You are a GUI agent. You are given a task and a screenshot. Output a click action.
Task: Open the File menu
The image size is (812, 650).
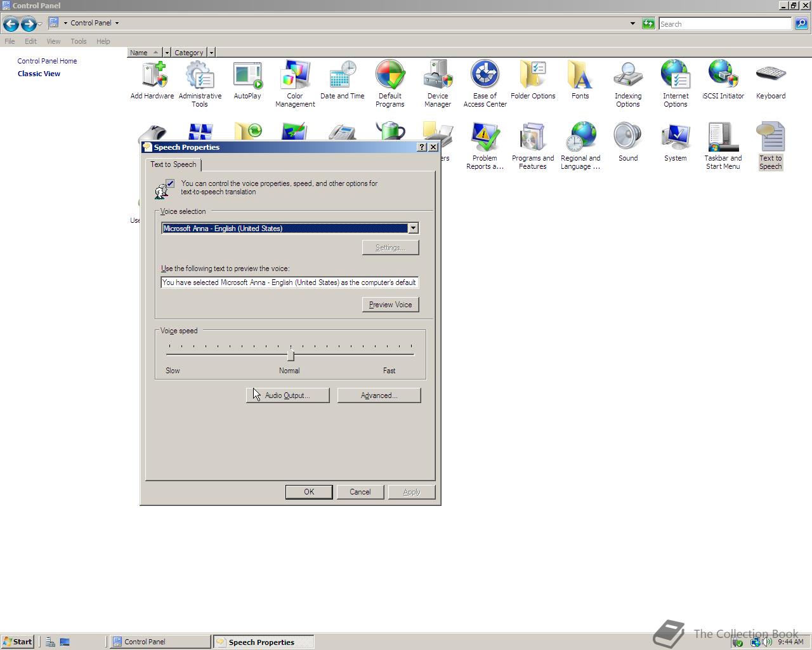(10, 41)
